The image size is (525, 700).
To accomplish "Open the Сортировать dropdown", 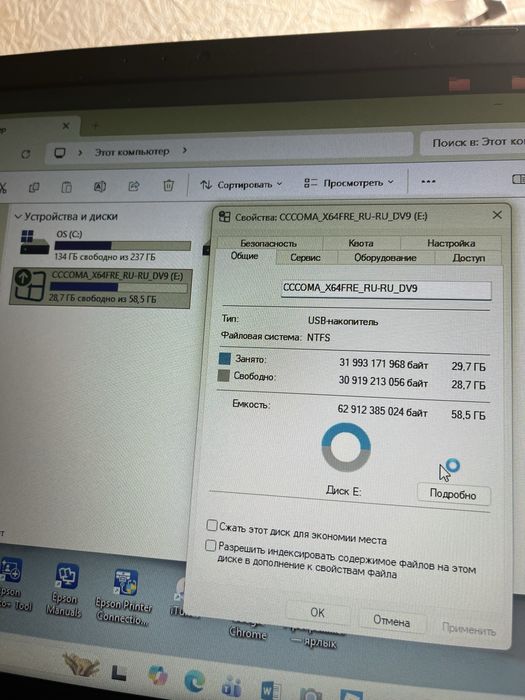I will coord(241,184).
